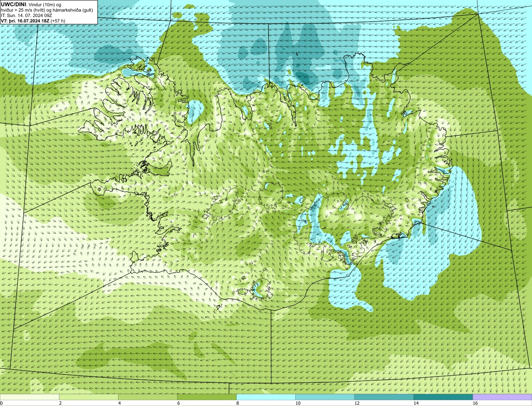Click the 2–4 m/s light green legend swatch
Image resolution: width=532 pixels, height=406 pixels.
[x=89, y=397]
